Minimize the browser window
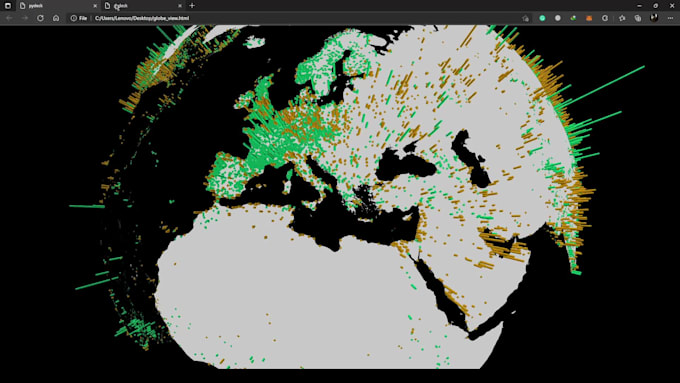 [639, 6]
